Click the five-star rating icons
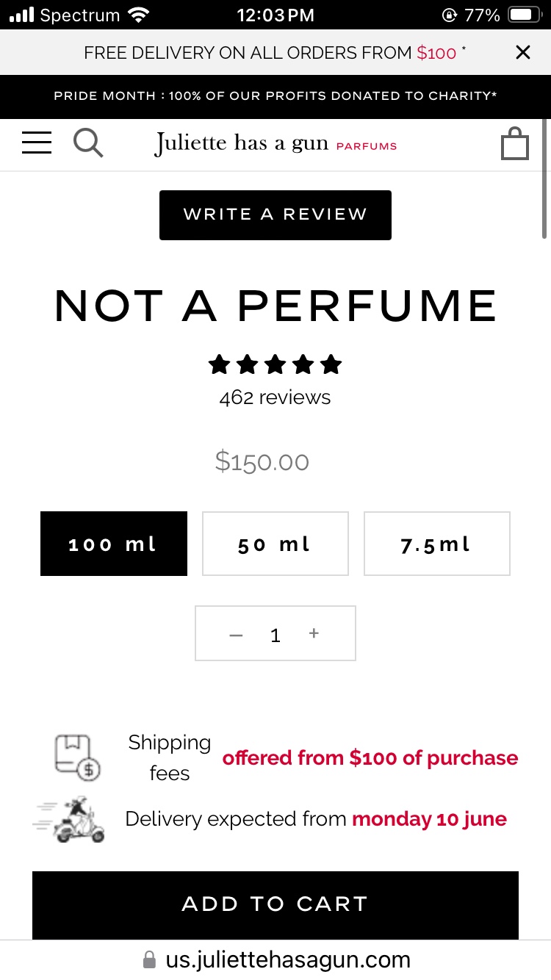 coord(275,364)
